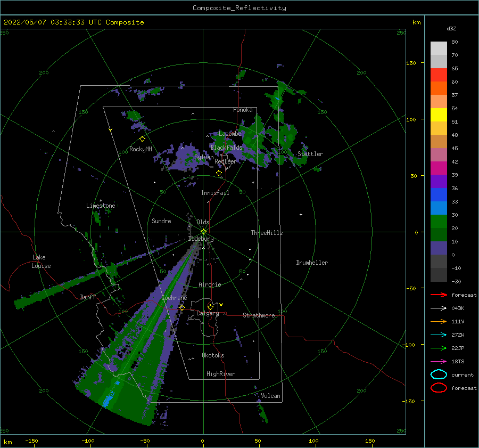This screenshot has height=448, width=479.
Task: Click the white plus marker north of Drumheller
Action: coord(301,214)
